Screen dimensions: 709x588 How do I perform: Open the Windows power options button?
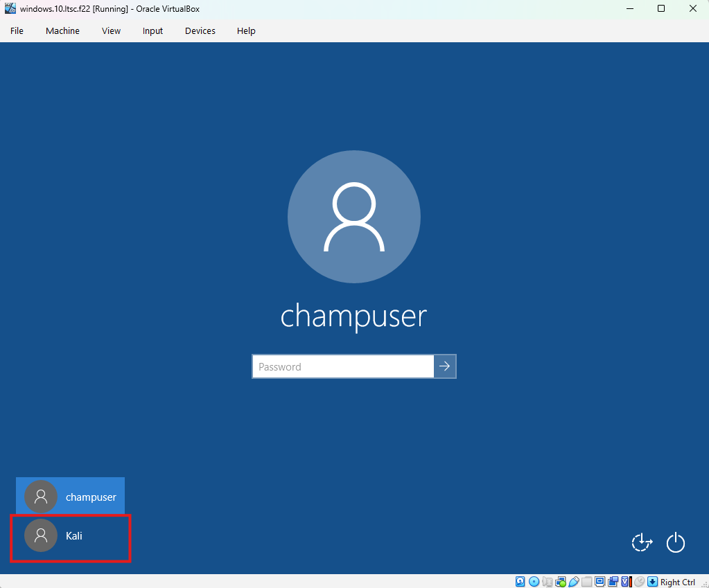(x=676, y=543)
